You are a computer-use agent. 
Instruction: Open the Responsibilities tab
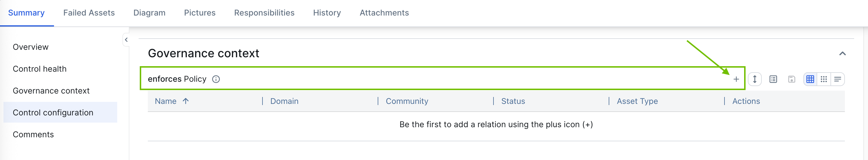pyautogui.click(x=264, y=13)
